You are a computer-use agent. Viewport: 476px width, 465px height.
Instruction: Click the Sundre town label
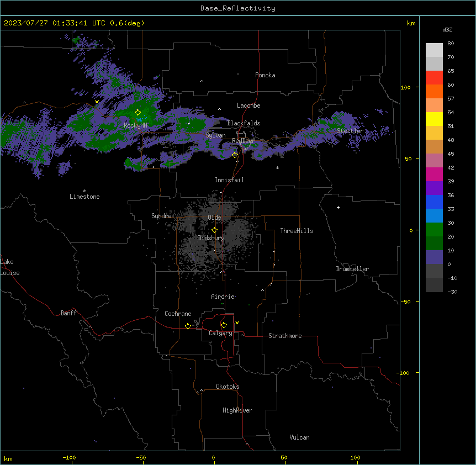161,216
